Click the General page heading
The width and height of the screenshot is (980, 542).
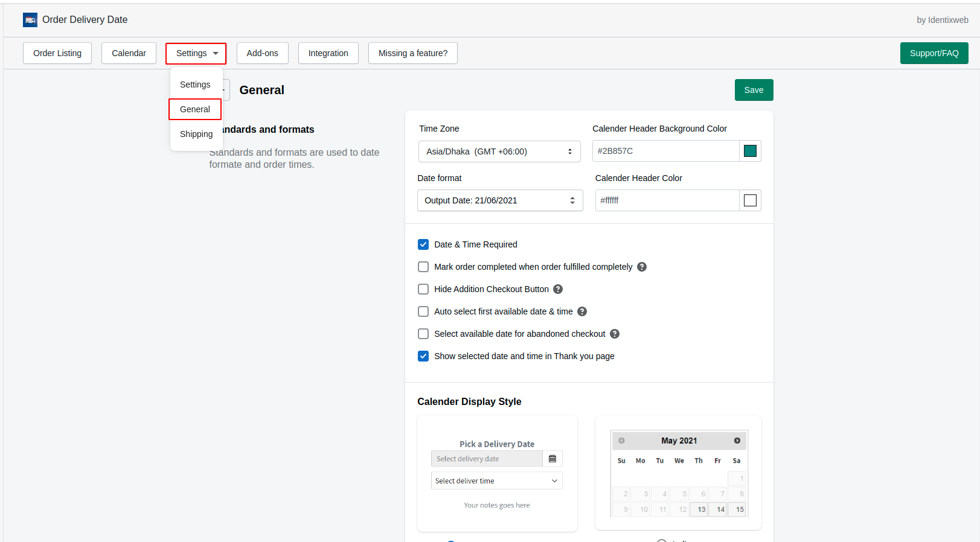click(x=262, y=90)
